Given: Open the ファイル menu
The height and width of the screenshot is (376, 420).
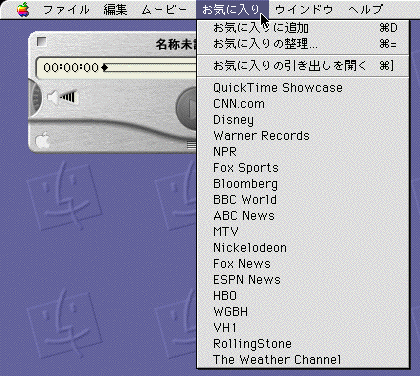Looking at the screenshot, I should point(66,9).
